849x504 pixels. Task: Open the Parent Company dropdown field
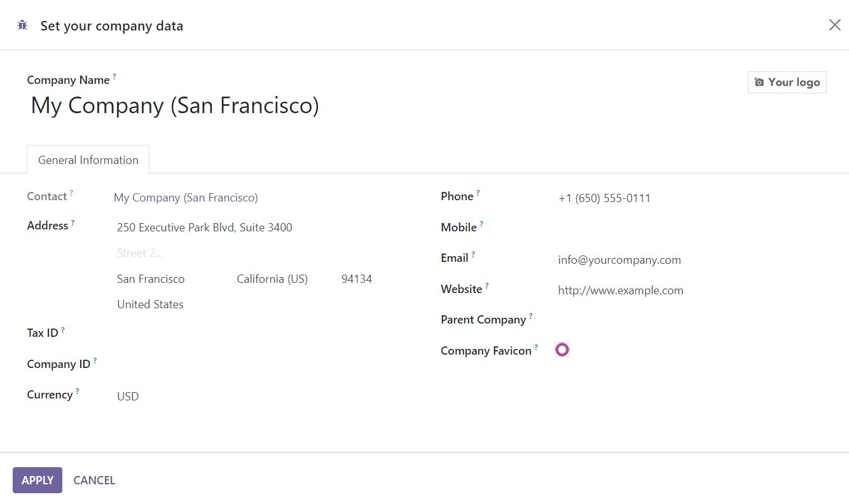click(690, 320)
